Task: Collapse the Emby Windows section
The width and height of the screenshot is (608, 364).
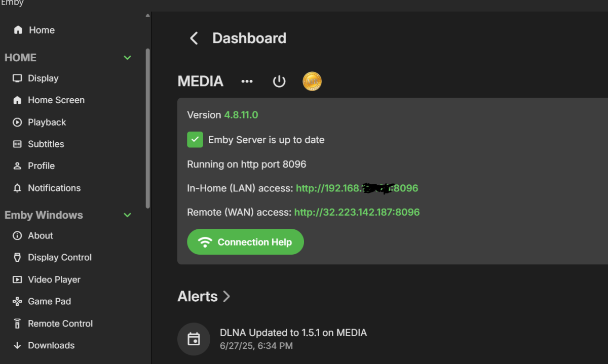Action: click(x=127, y=215)
